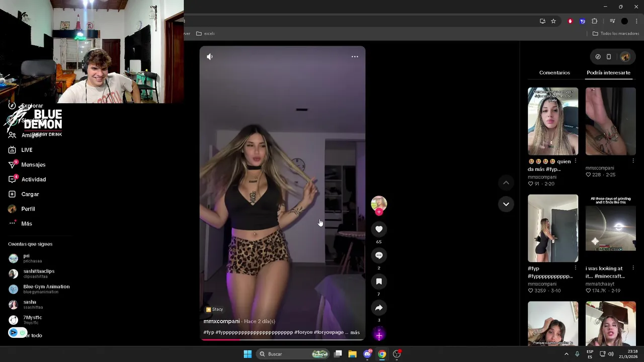Open options for the minecraft video
This screenshot has height=362, width=644.
point(633,268)
